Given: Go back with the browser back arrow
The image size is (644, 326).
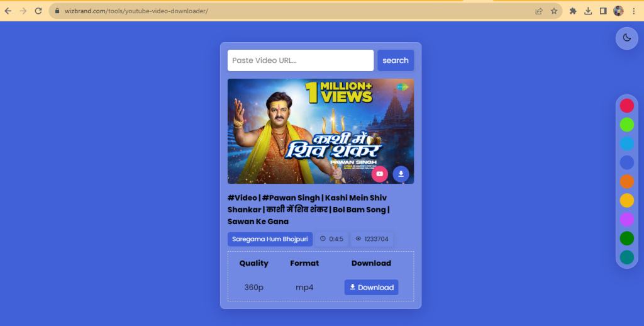Looking at the screenshot, I should point(8,11).
